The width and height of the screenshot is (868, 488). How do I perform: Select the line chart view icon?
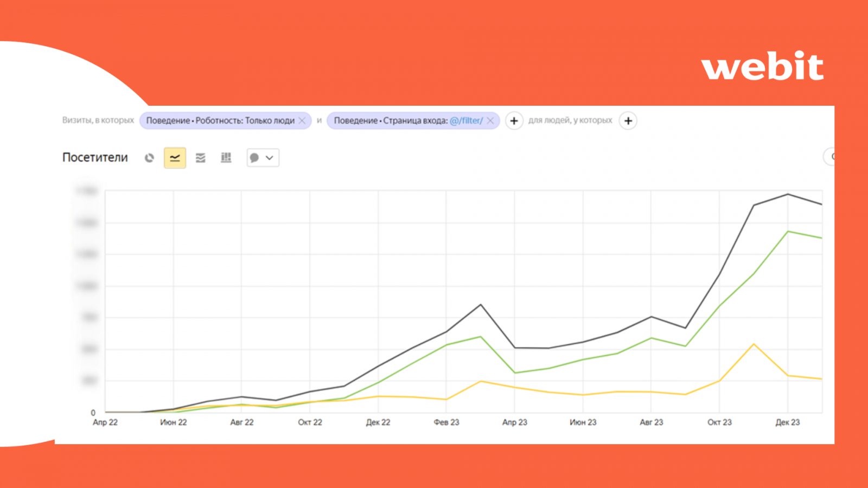click(x=175, y=158)
